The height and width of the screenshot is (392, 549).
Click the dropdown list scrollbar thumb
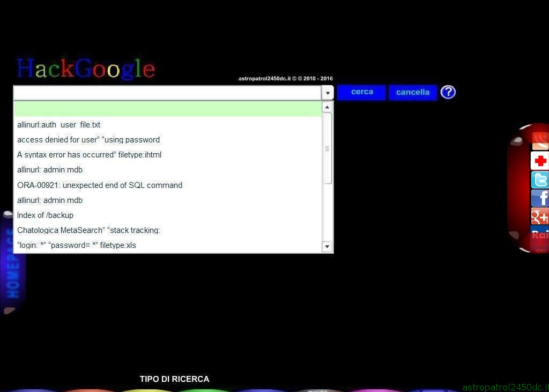click(x=327, y=148)
